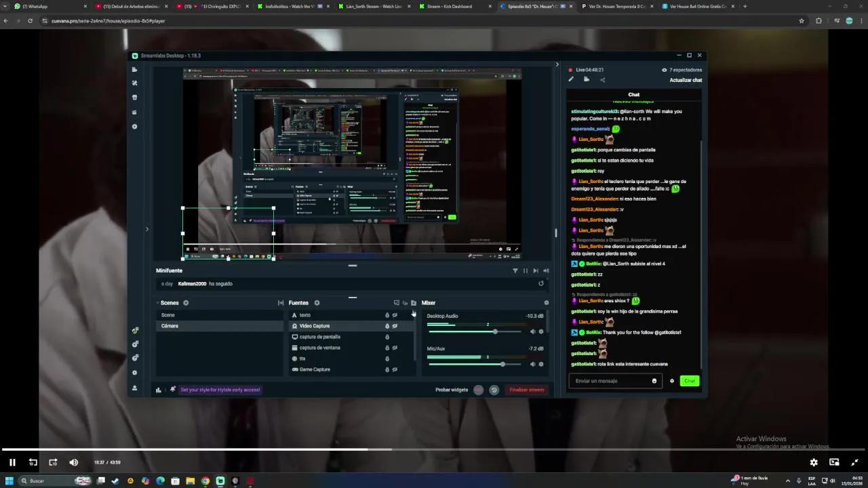Click the pencil edit stream info icon
This screenshot has width=868, height=488.
point(571,80)
